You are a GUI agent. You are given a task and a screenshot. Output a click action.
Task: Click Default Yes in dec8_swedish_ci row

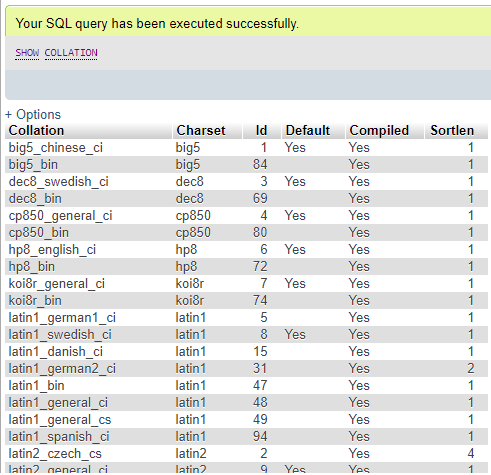[x=295, y=182]
